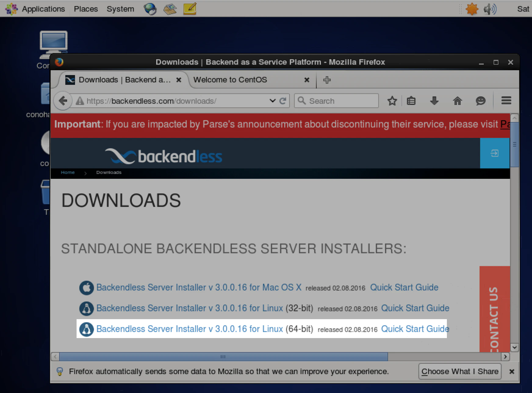Open the Downloads arrow in toolbar
Image resolution: width=532 pixels, height=393 pixels.
pyautogui.click(x=434, y=101)
